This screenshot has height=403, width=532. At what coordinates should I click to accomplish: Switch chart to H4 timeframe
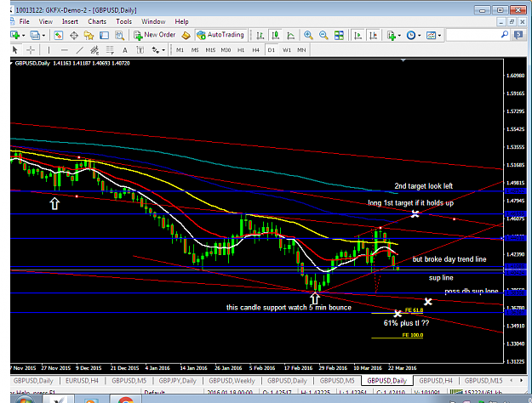point(256,50)
